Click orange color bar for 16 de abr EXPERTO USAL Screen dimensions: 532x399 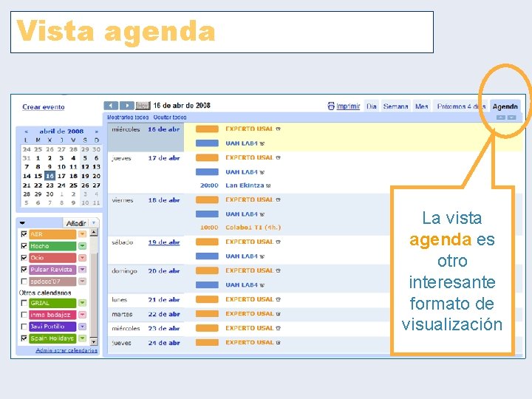point(207,129)
